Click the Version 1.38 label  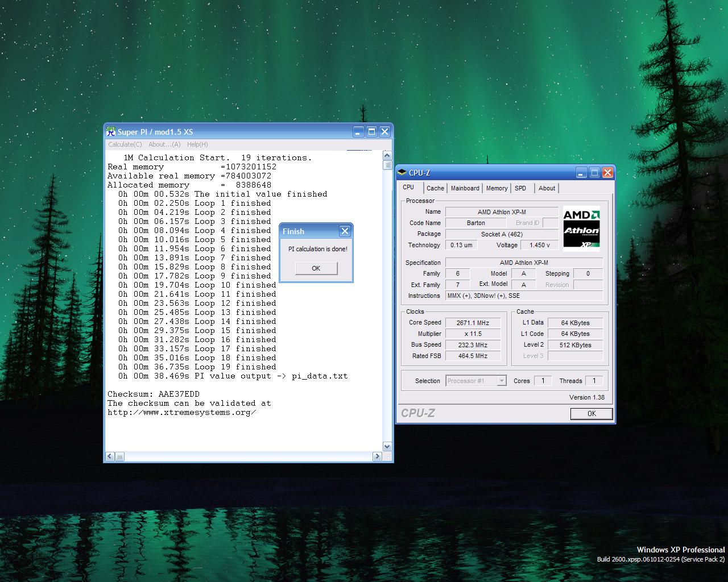[587, 397]
